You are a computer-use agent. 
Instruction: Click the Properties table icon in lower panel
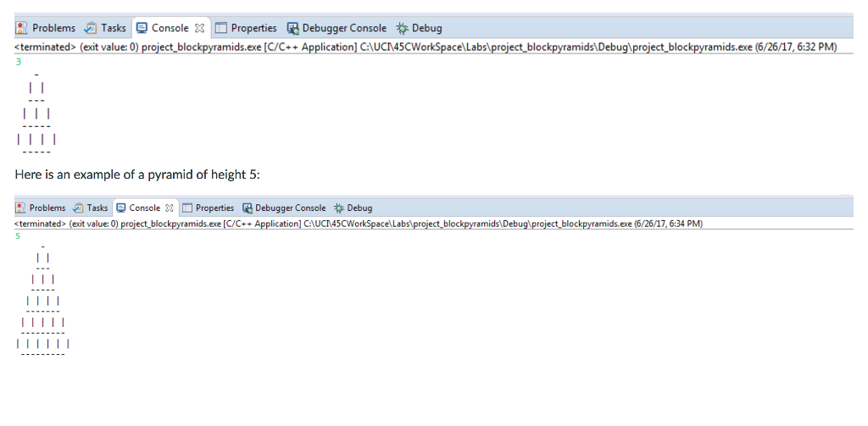(x=187, y=208)
